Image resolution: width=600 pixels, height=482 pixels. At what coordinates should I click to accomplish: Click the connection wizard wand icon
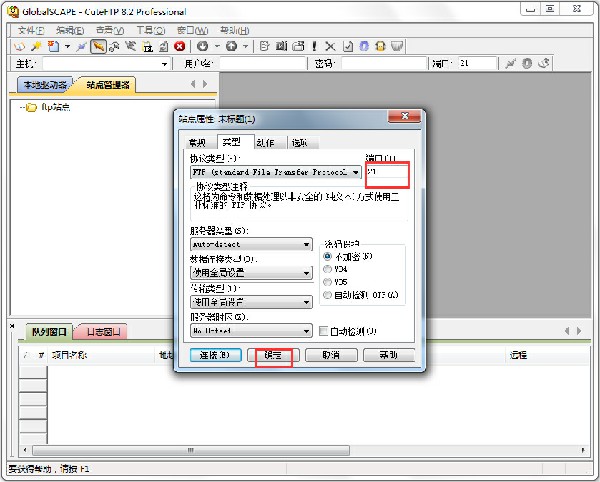click(36, 46)
